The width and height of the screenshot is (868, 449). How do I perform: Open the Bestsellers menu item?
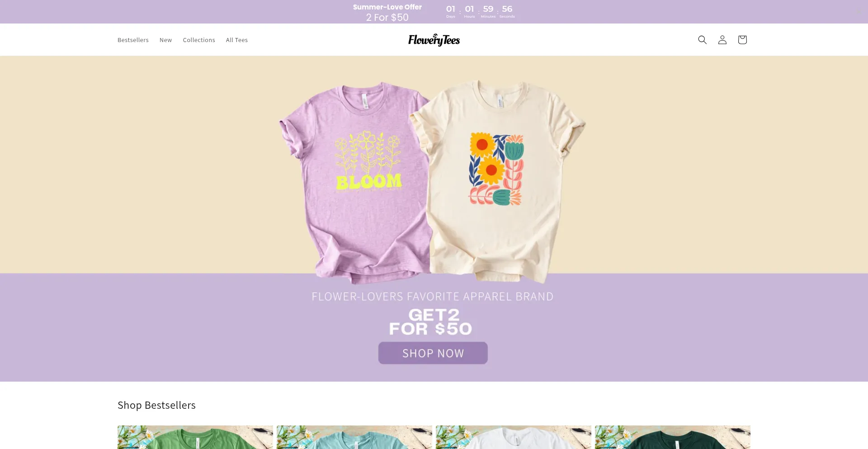pos(133,40)
